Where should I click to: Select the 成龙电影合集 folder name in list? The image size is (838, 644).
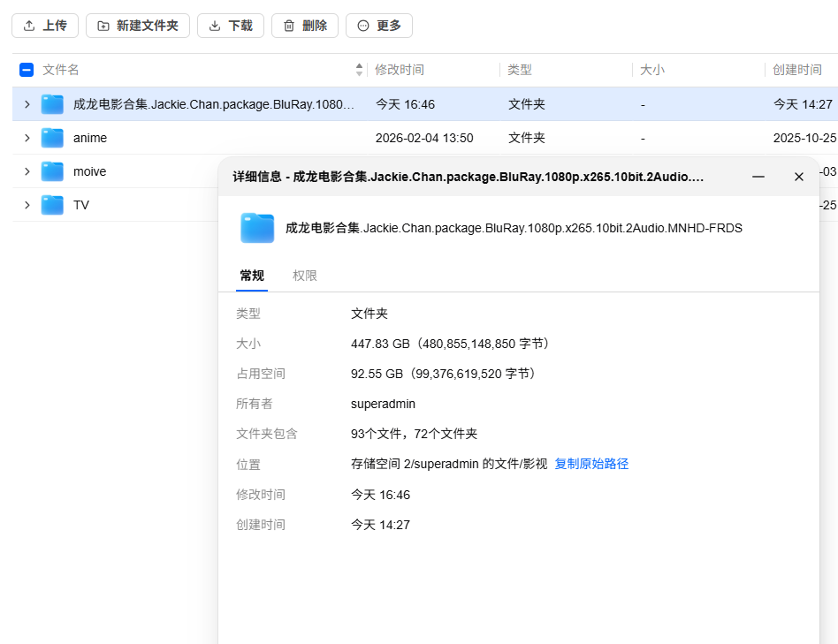click(214, 104)
